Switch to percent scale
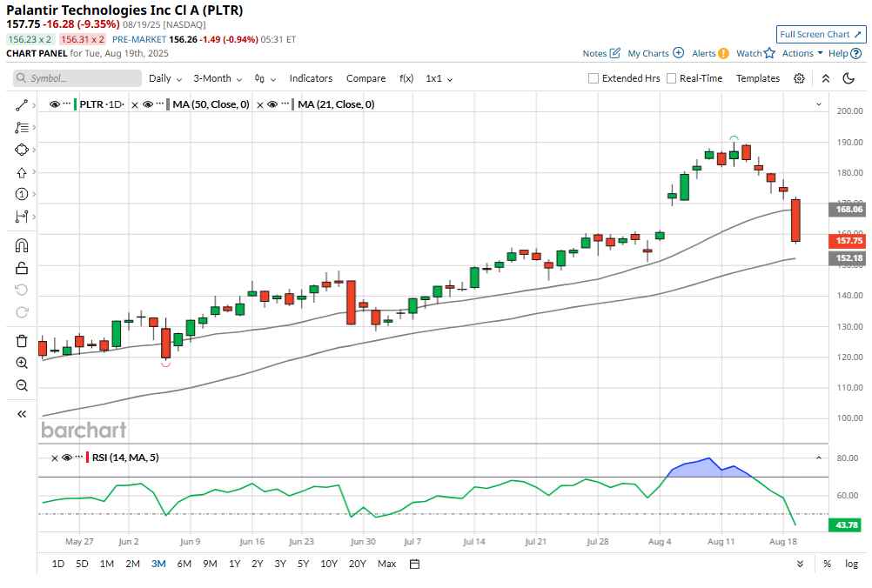 point(827,564)
